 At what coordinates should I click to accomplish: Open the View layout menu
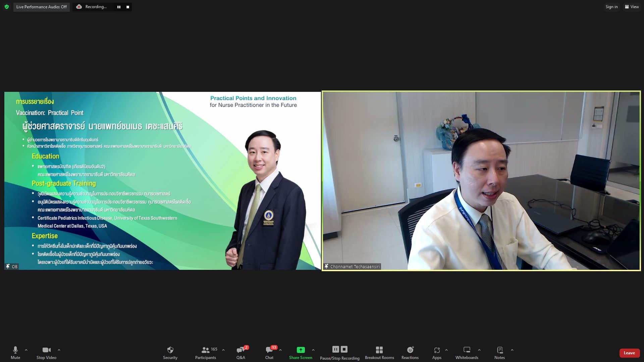pos(632,7)
